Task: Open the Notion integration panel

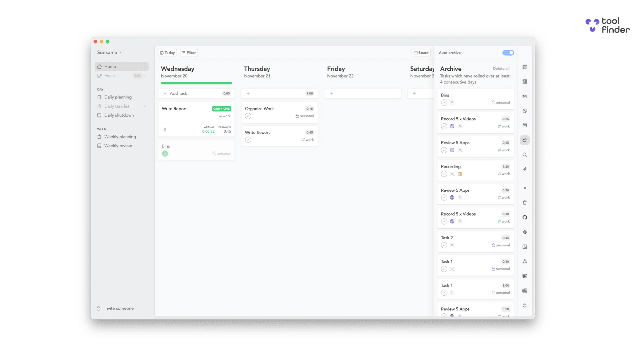Action: click(x=525, y=276)
